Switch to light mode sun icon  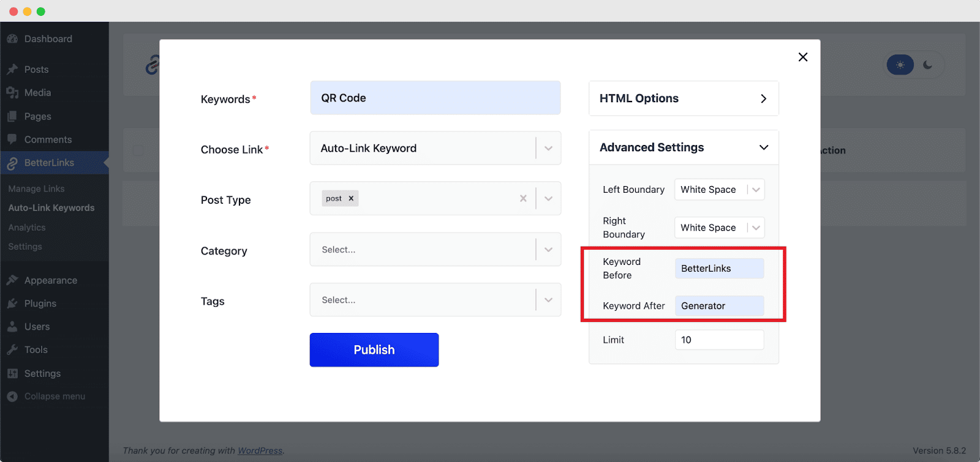pos(900,65)
